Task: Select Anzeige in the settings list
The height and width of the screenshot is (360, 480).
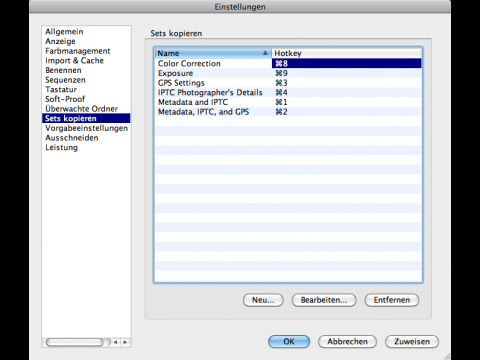Action: (86, 41)
